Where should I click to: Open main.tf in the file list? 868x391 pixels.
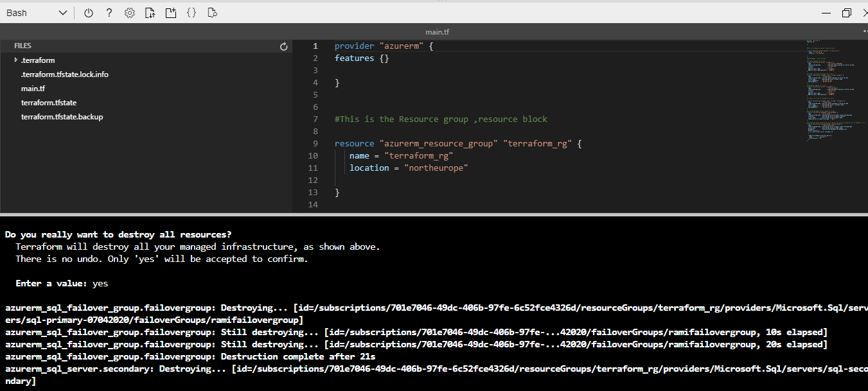[x=33, y=89]
